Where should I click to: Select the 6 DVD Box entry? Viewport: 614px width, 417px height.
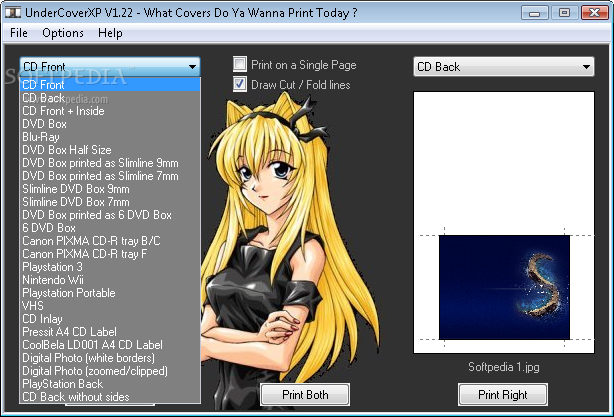coord(110,227)
